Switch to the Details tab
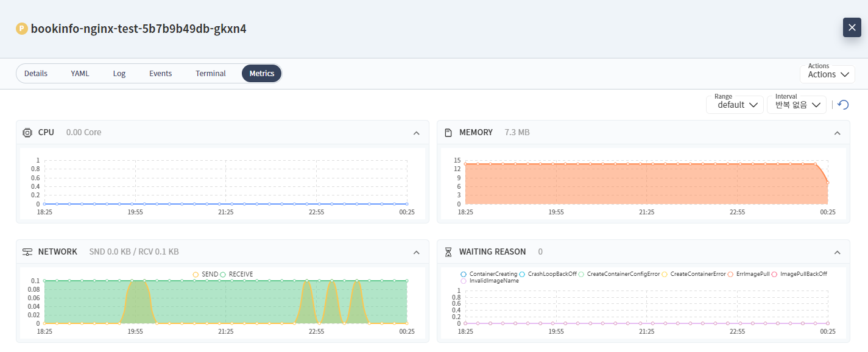 tap(36, 73)
